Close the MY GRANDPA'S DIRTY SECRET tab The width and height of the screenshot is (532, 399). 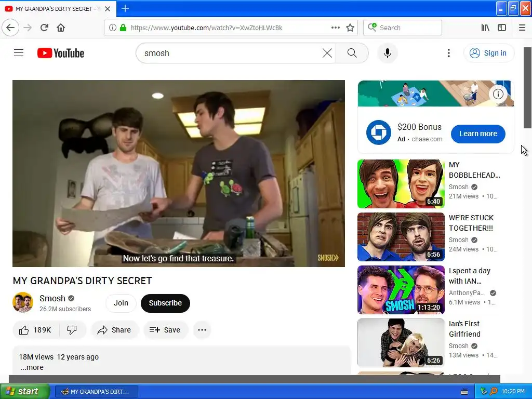click(x=108, y=9)
